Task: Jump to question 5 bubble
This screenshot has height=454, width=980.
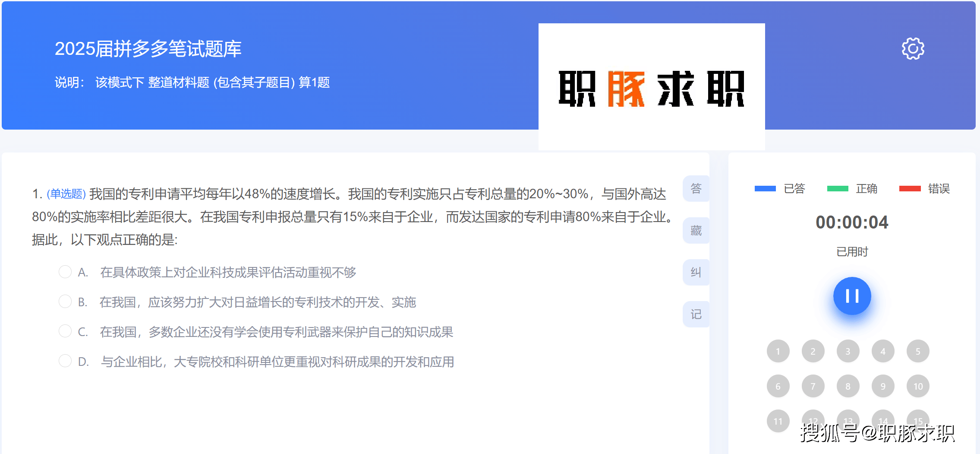Action: tap(918, 351)
